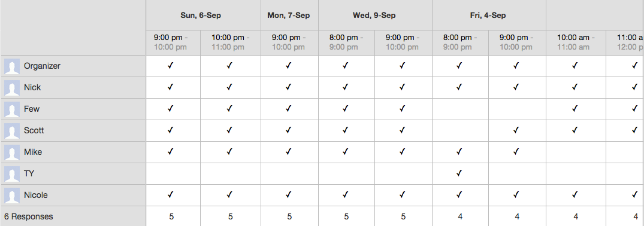Click the Nicole name label
644x226 pixels.
36,196
